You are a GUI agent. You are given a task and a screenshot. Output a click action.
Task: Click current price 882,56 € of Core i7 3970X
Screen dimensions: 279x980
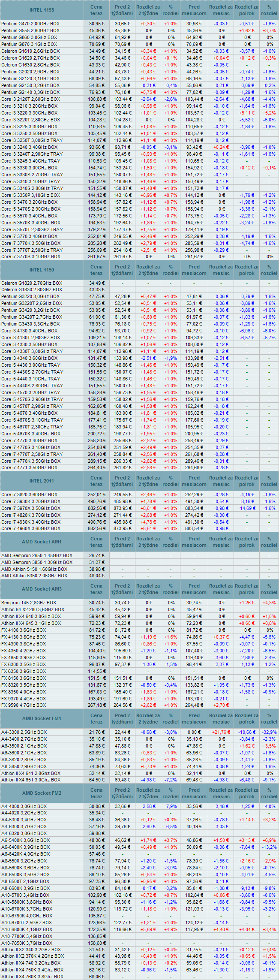(96, 508)
